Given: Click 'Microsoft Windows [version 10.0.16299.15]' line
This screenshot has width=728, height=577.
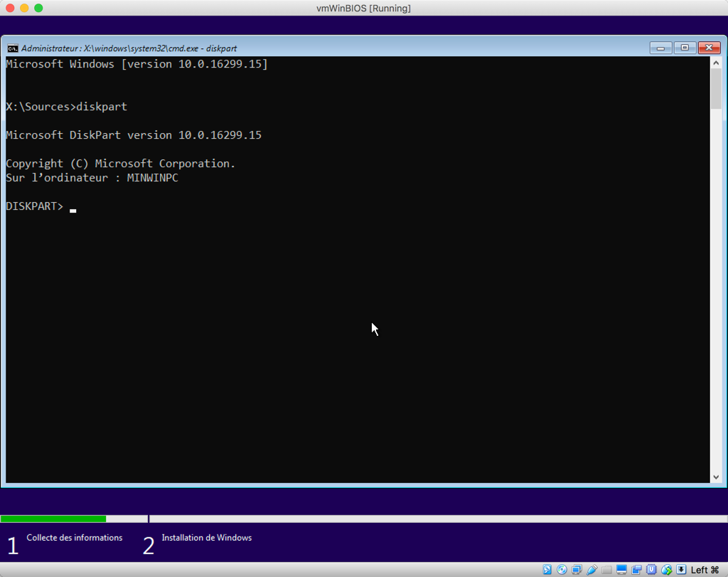Looking at the screenshot, I should pyautogui.click(x=137, y=64).
